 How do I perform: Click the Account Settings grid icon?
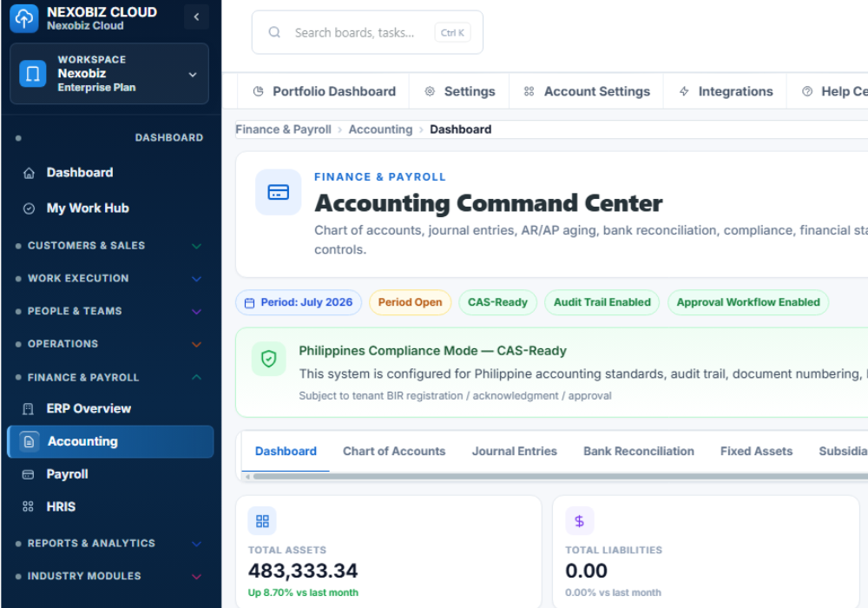click(529, 91)
